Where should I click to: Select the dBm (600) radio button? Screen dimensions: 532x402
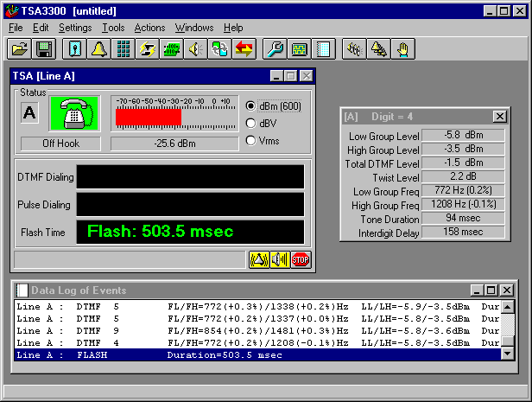(250, 106)
